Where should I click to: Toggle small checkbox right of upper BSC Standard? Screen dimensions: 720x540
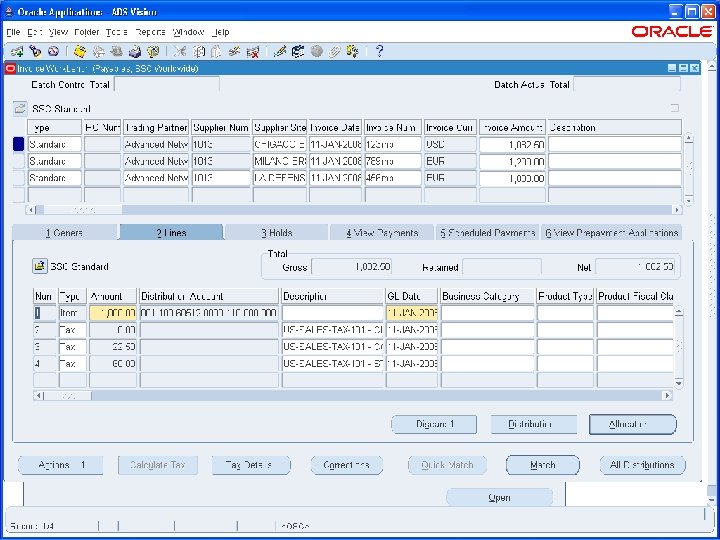pos(675,108)
